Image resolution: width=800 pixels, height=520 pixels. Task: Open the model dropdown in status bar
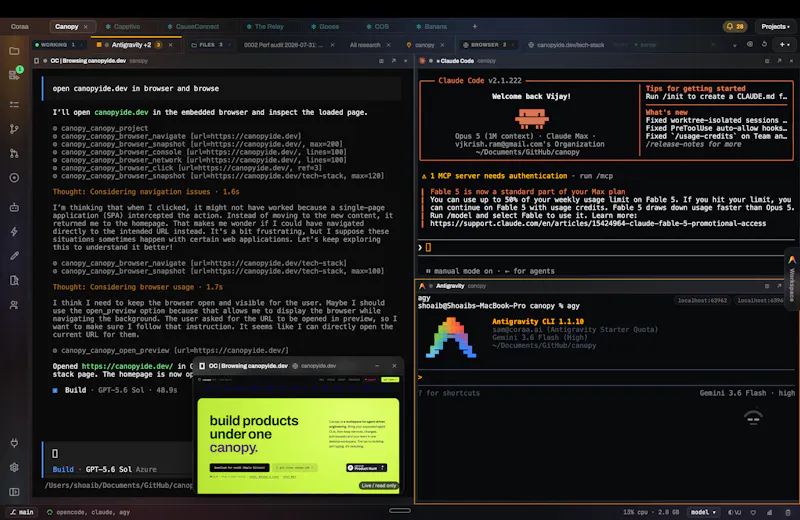pyautogui.click(x=703, y=512)
